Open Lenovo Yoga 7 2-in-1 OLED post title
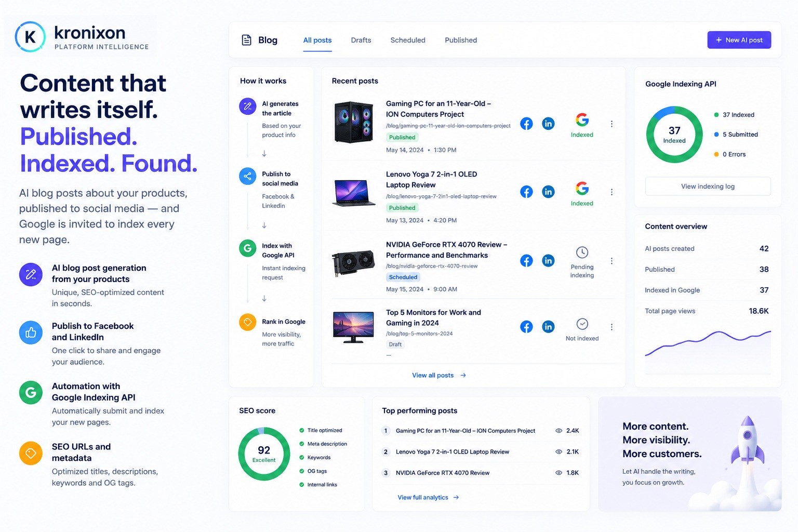The width and height of the screenshot is (798, 532). click(431, 179)
